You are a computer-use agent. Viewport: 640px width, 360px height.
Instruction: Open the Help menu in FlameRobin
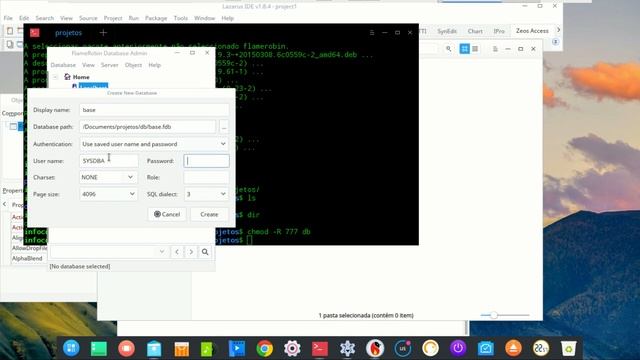(154, 65)
